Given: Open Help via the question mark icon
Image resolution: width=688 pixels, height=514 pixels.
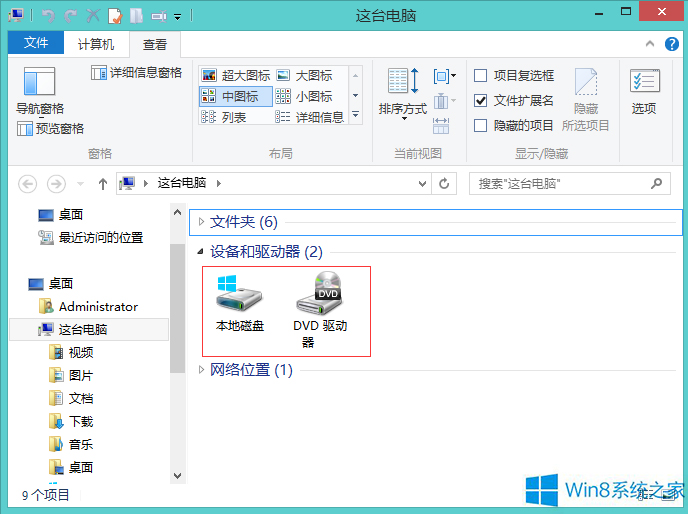Looking at the screenshot, I should [x=672, y=44].
